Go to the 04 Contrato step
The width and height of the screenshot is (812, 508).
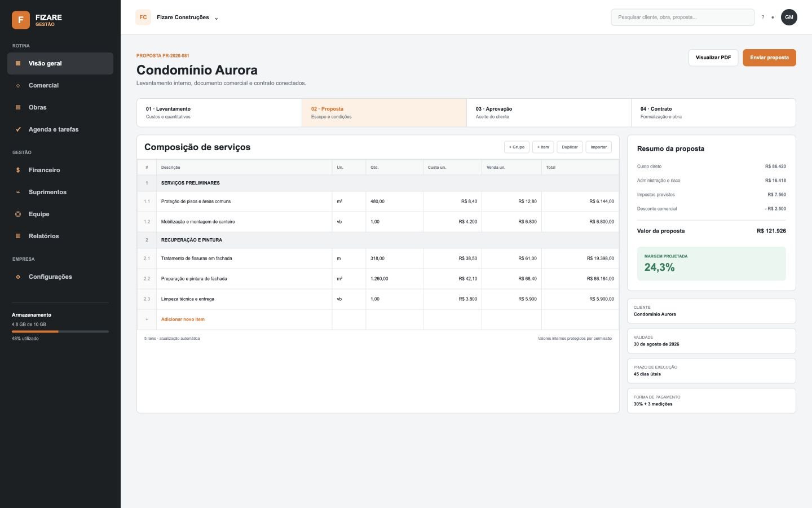point(713,113)
